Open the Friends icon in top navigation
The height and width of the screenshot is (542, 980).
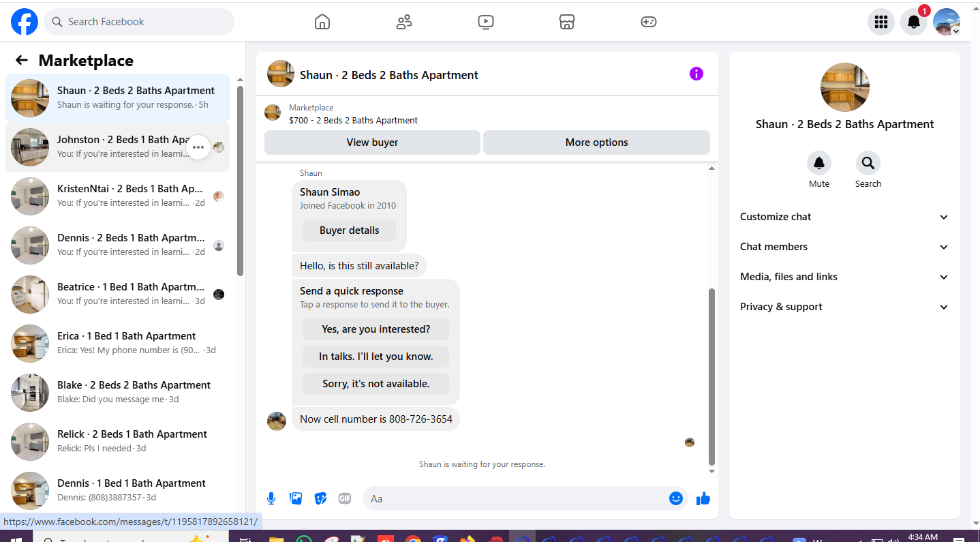click(x=404, y=22)
